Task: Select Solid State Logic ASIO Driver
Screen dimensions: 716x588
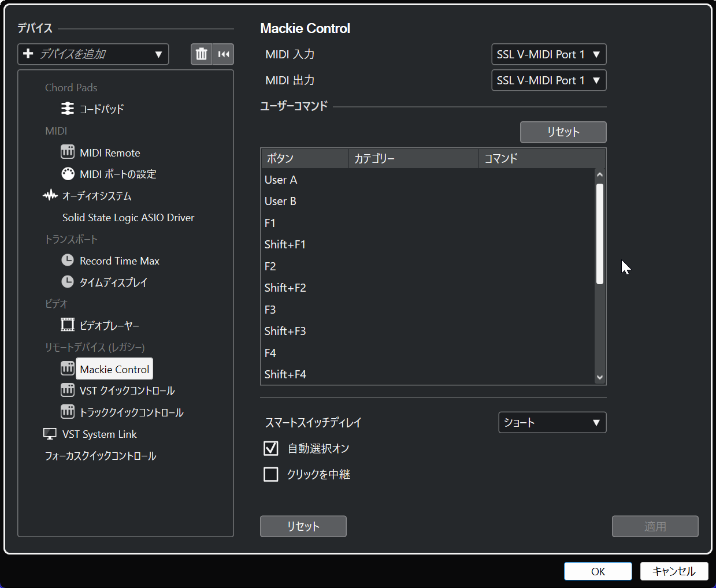Action: tap(128, 217)
